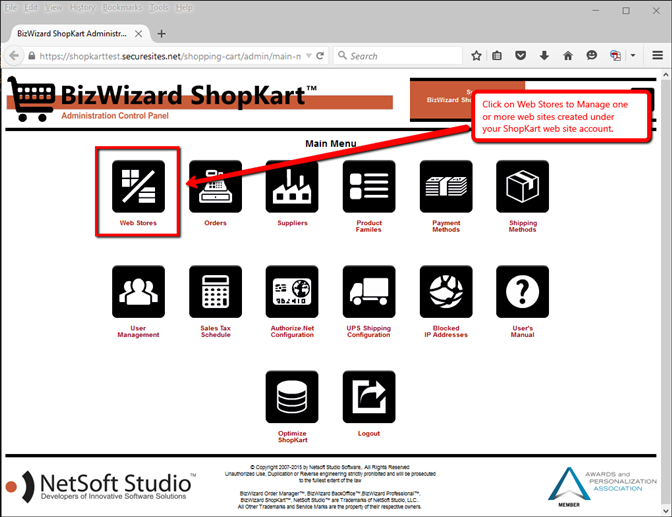
Task: Open the History menu
Action: pos(82,7)
